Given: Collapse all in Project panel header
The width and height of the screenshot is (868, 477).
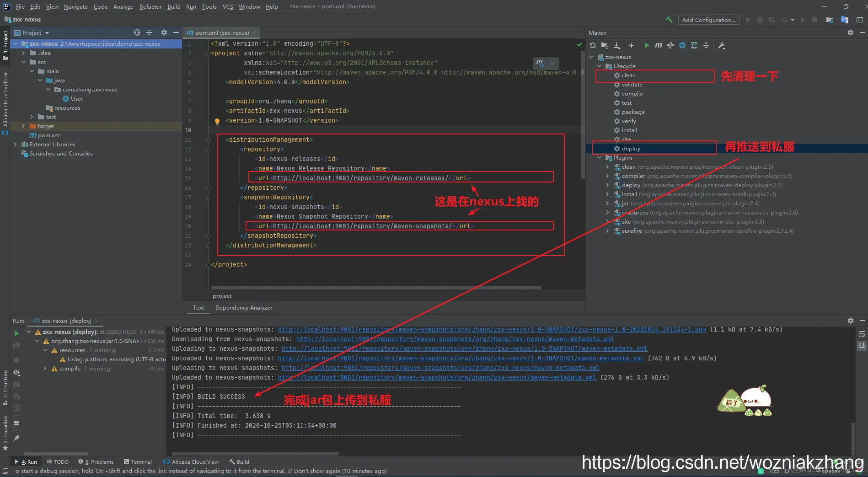Looking at the screenshot, I should pos(149,32).
